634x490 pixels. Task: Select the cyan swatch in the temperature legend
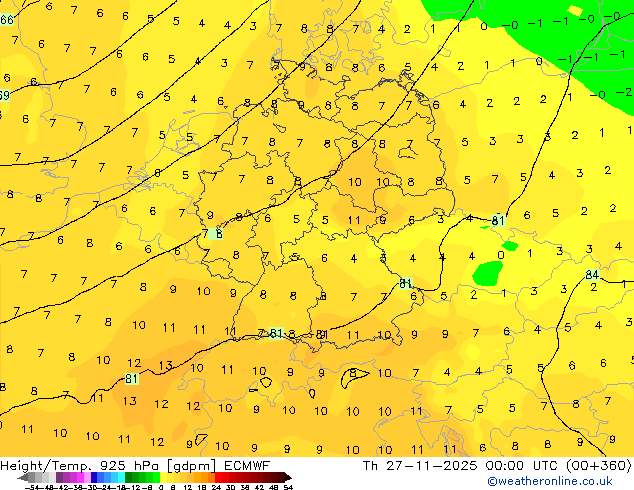(121, 477)
